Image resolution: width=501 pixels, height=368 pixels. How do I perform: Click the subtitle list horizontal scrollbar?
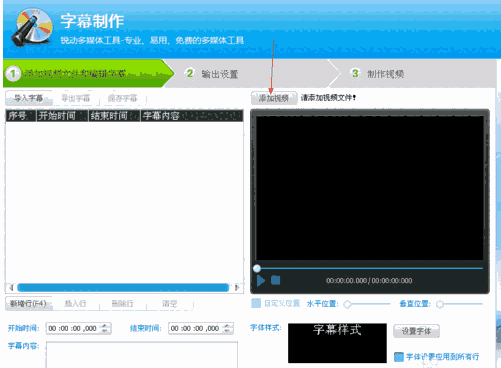(x=123, y=287)
